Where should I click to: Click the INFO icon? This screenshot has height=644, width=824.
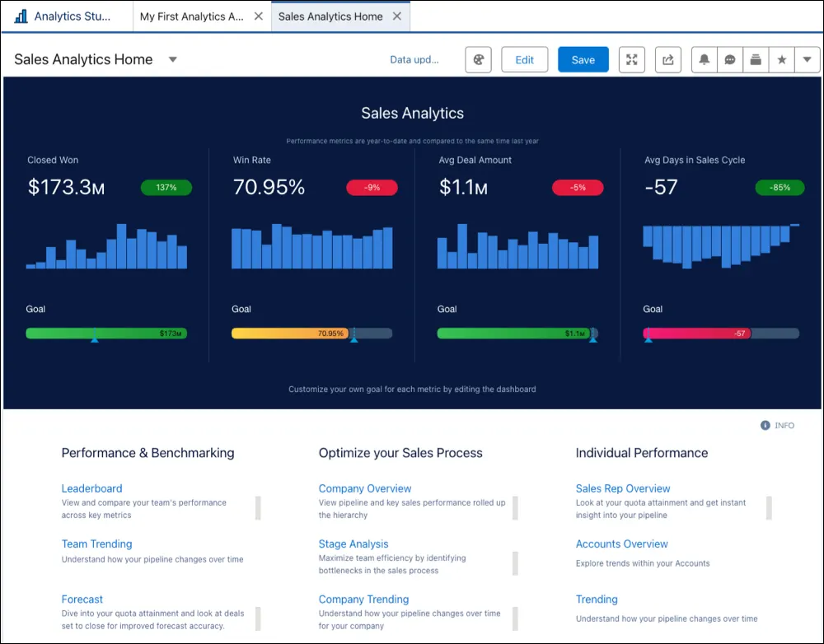tap(765, 426)
